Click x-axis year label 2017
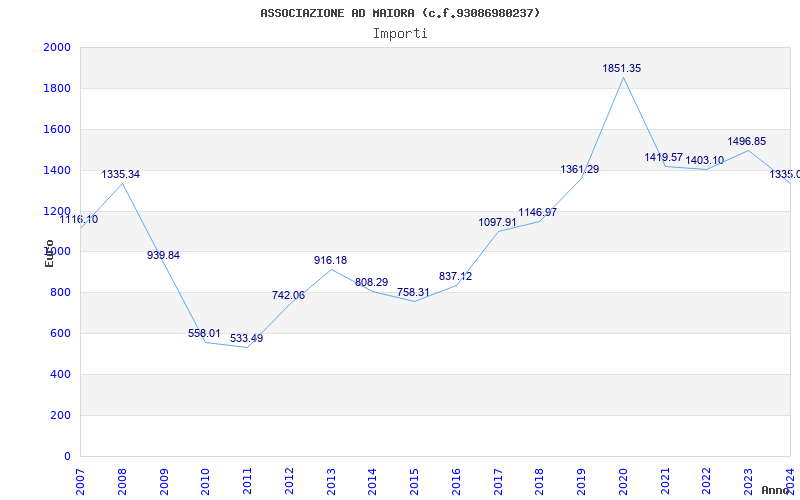 498,482
